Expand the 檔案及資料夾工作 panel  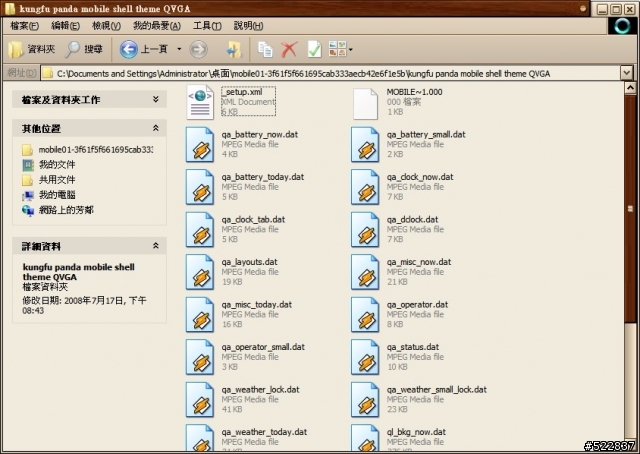[x=156, y=100]
